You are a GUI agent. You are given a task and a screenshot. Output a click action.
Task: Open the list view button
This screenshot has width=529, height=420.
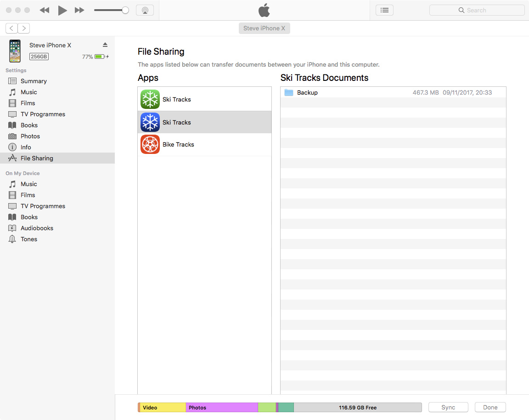coord(384,10)
